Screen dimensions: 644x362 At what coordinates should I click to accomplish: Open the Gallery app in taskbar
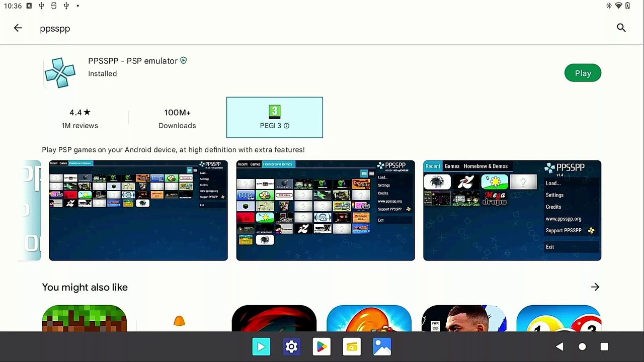382,346
